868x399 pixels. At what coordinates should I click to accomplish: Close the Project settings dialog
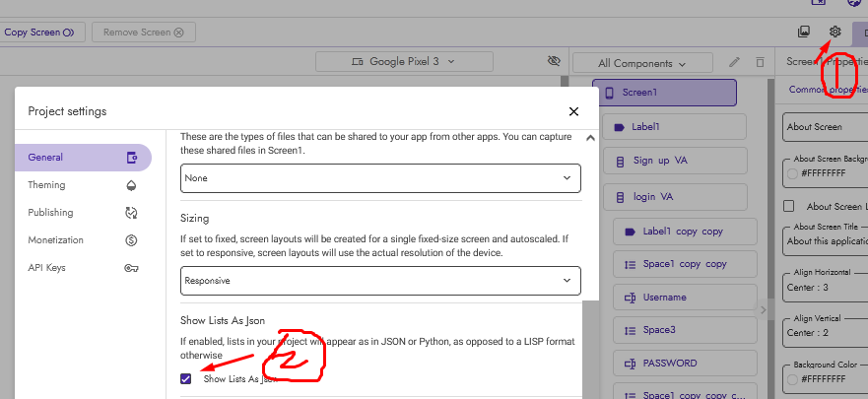(x=573, y=111)
